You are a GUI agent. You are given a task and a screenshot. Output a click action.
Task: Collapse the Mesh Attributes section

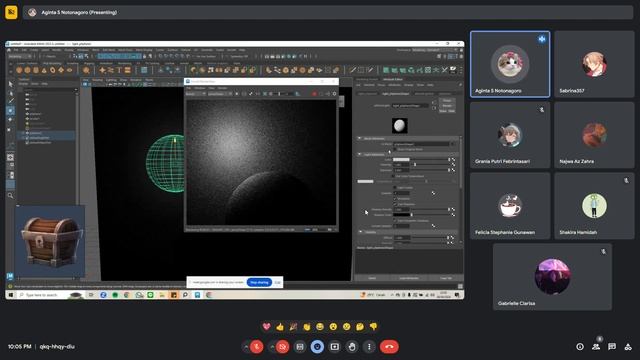click(x=360, y=138)
